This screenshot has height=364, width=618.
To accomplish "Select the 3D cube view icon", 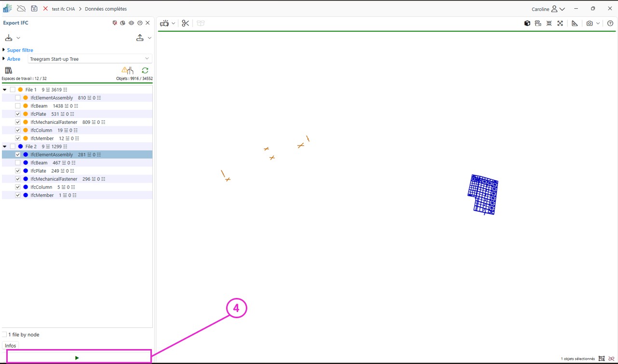I will [527, 23].
